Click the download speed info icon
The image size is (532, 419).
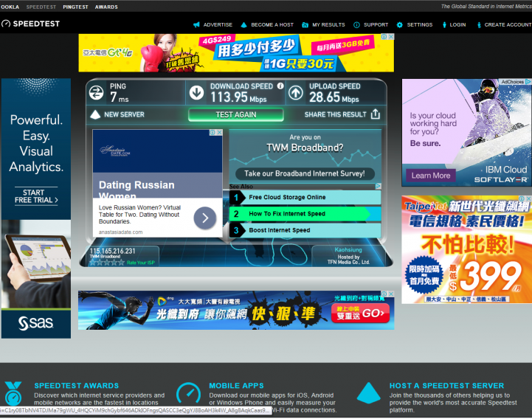click(x=280, y=86)
